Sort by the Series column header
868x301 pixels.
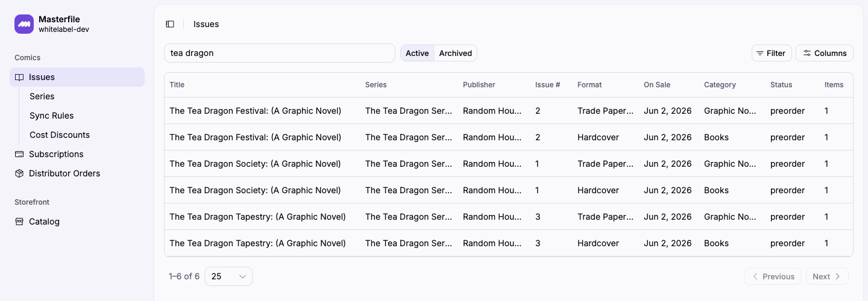point(376,85)
